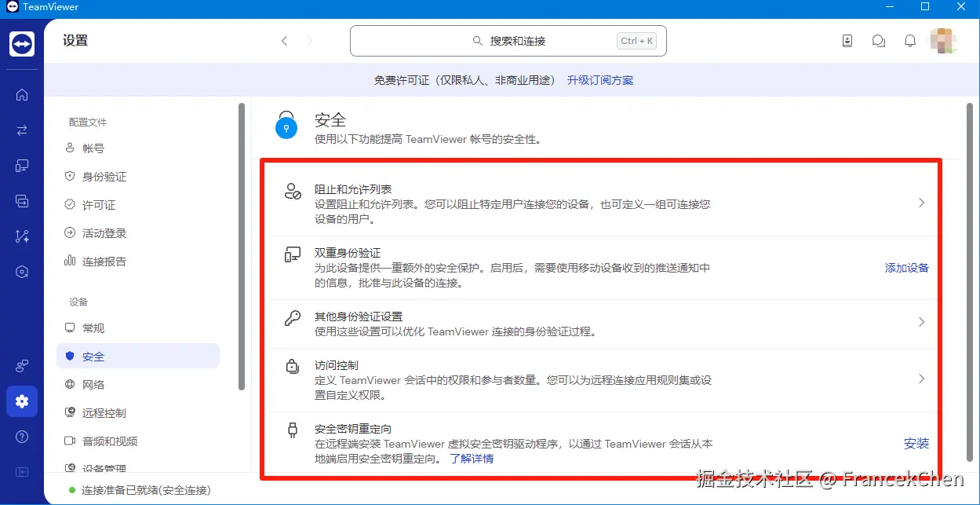Select 活动登录 in the settings menu
This screenshot has width=980, height=505.
pyautogui.click(x=138, y=233)
